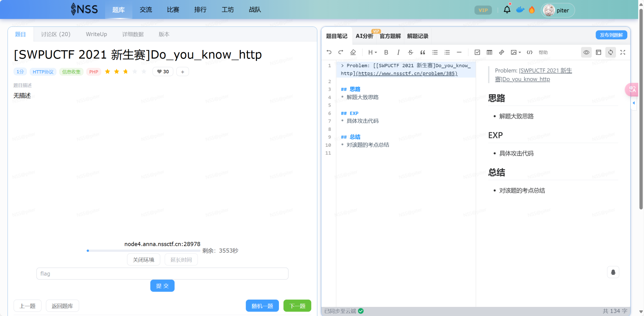Insert a task list checkbox
The height and width of the screenshot is (316, 644).
point(477,52)
